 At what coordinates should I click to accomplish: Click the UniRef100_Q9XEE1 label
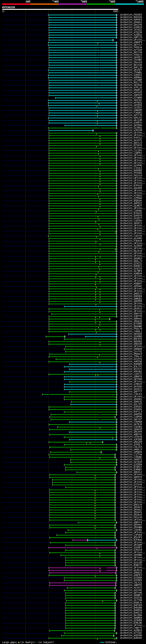coord(131,58)
